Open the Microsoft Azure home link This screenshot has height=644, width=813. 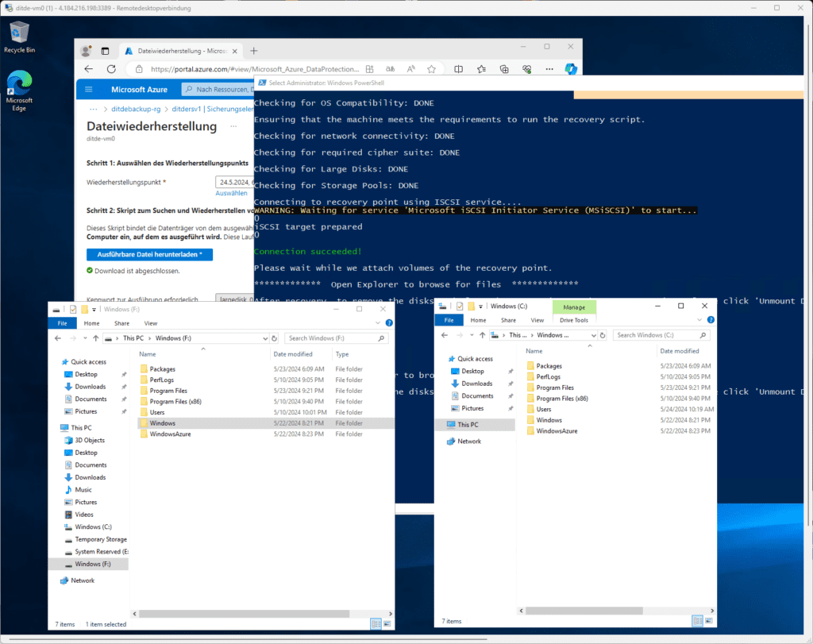139,89
